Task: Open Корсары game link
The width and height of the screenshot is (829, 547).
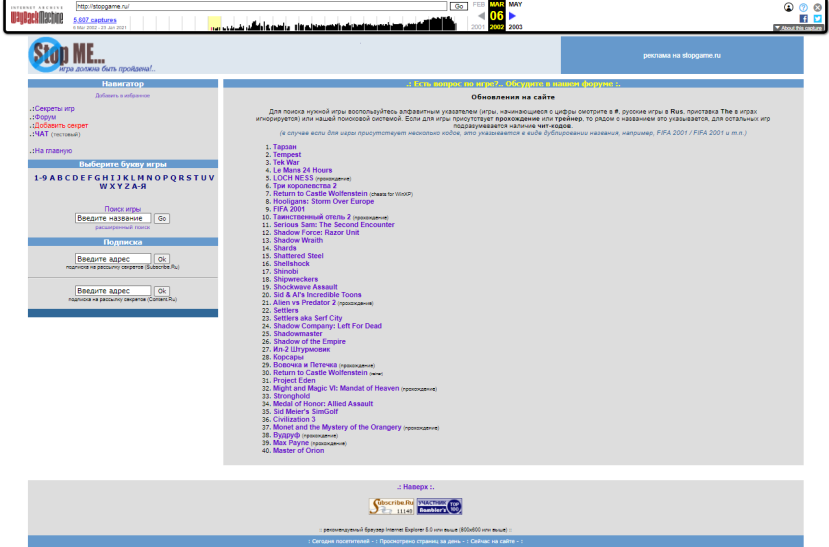Action: [x=288, y=357]
